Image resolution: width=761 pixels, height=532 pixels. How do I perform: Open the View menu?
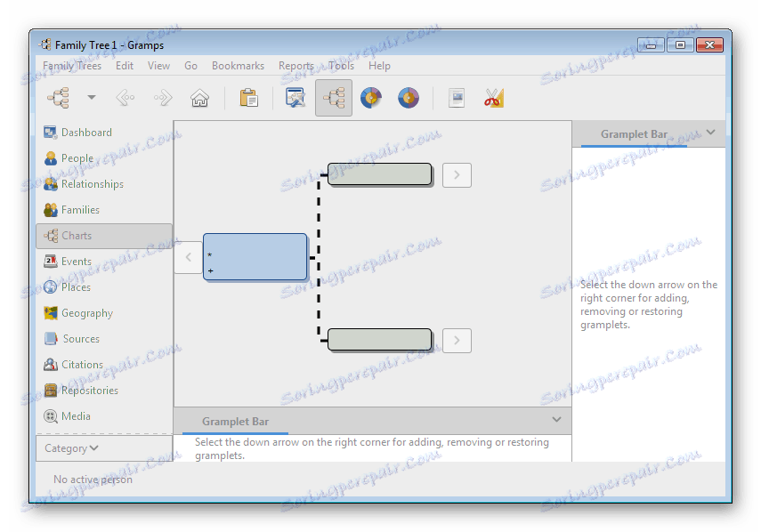click(x=158, y=66)
